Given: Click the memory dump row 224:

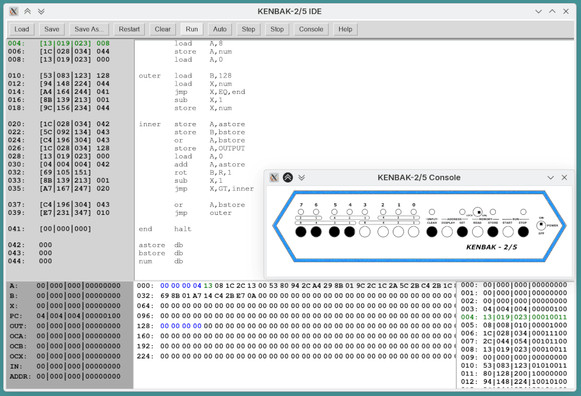Looking at the screenshot, I should click(296, 356).
